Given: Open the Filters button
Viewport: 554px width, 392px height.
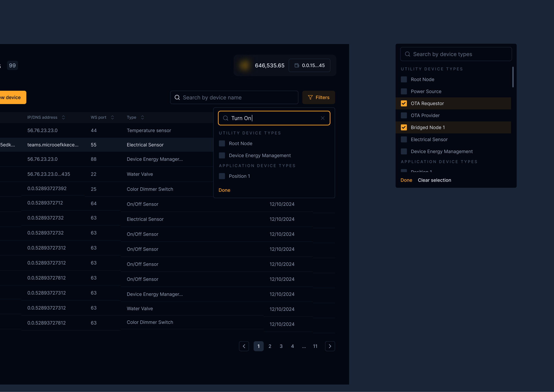Looking at the screenshot, I should [318, 97].
